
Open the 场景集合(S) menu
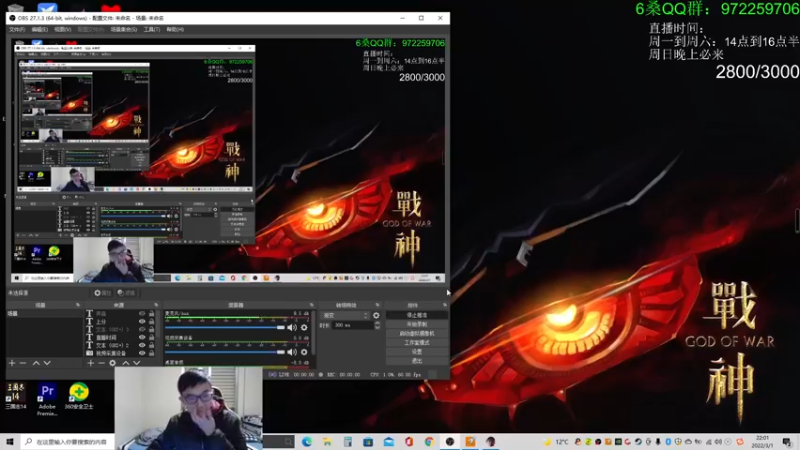(123, 30)
